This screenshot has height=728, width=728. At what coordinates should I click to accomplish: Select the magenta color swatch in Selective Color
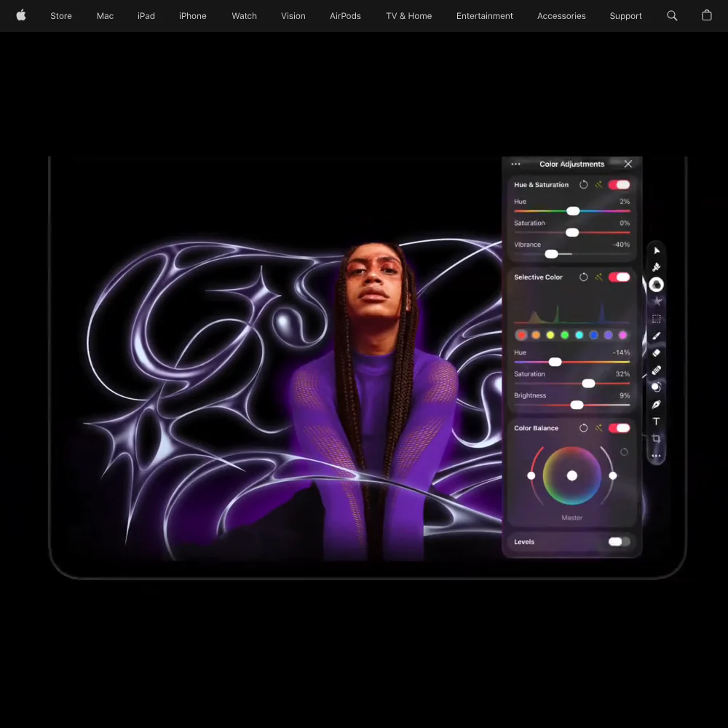tap(622, 335)
